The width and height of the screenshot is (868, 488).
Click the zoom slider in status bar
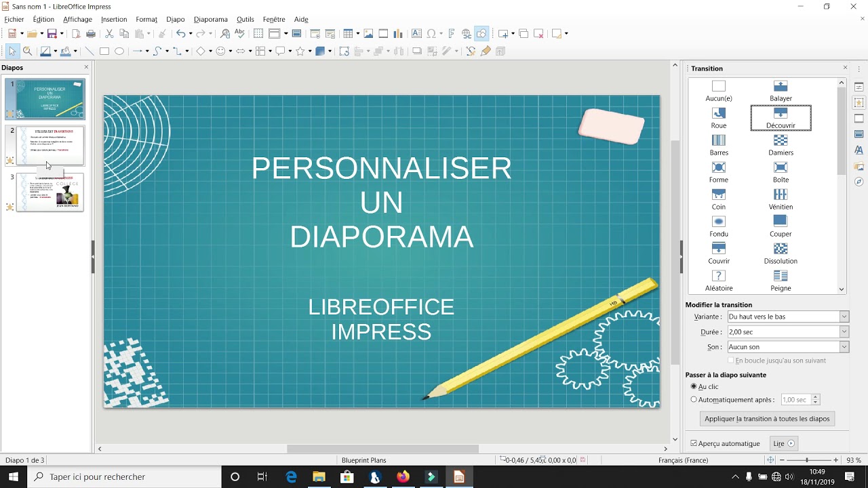807,460
